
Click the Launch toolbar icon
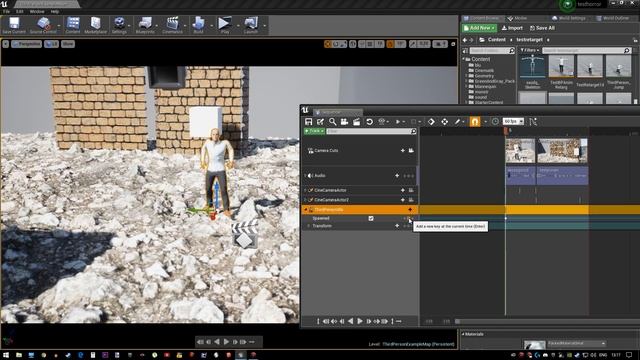click(x=251, y=25)
